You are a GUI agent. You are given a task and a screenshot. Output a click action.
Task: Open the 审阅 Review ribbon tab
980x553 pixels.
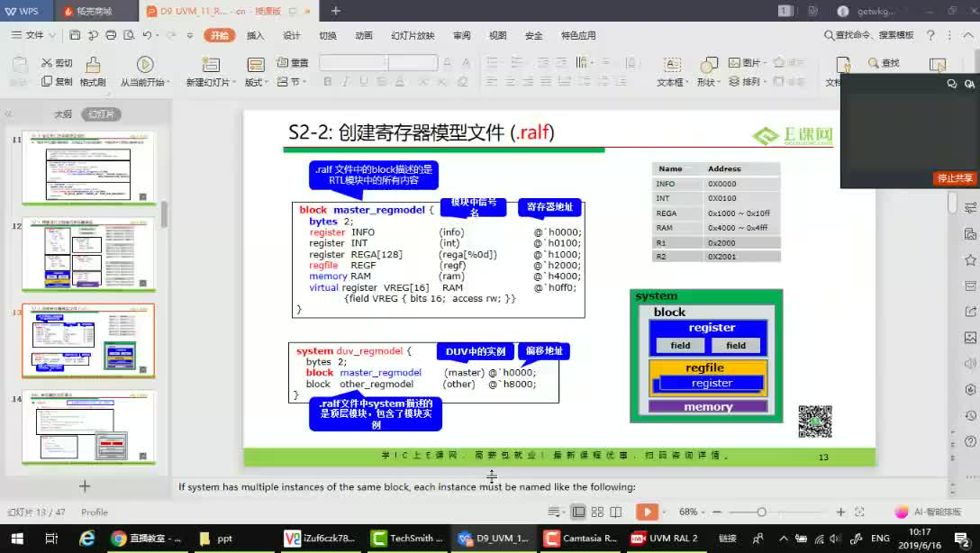coord(461,36)
